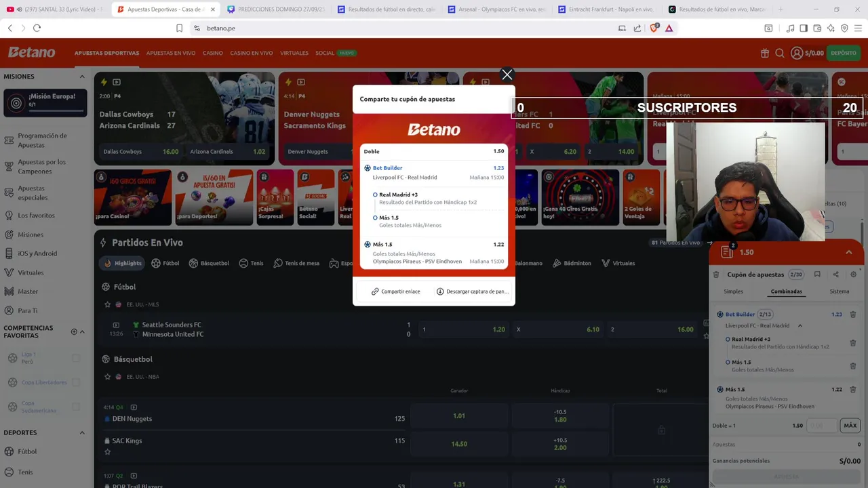
Task: Open Virtuales header menu item
Action: (x=294, y=53)
